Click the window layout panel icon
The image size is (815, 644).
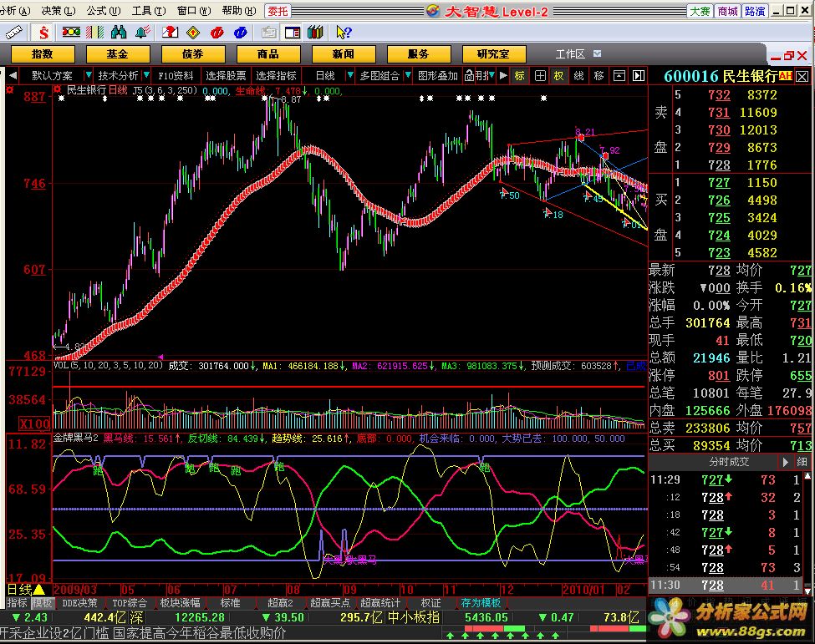[293, 33]
